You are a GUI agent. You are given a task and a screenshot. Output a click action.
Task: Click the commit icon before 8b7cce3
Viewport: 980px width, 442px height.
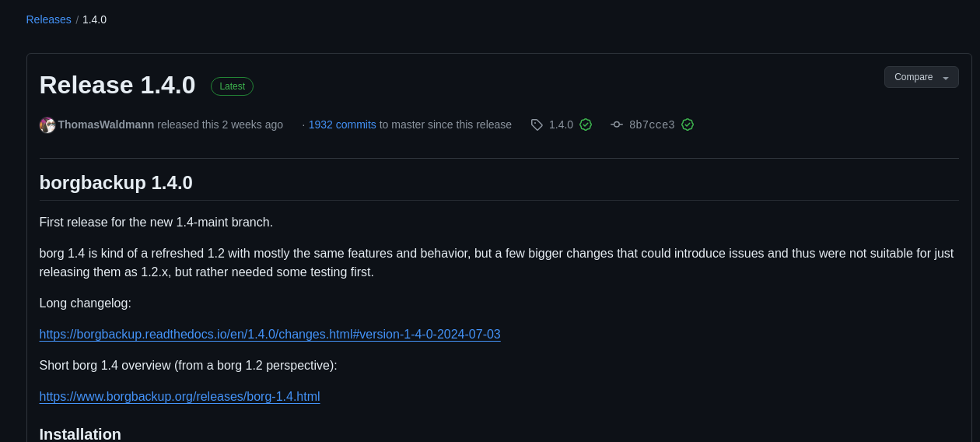[x=617, y=125]
